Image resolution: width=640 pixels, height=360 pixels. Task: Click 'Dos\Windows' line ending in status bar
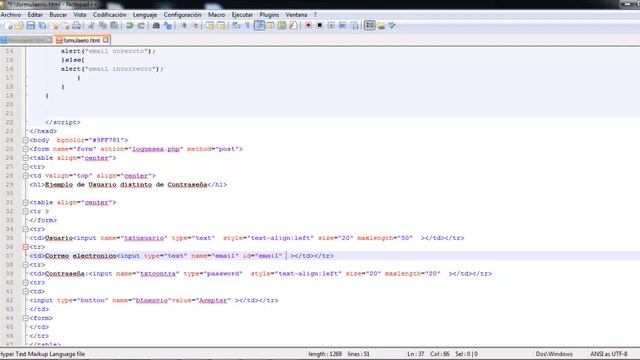point(554,354)
